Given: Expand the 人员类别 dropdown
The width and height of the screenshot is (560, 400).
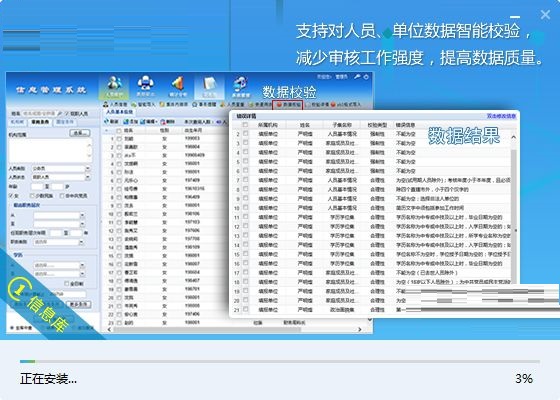Looking at the screenshot, I should [x=87, y=168].
